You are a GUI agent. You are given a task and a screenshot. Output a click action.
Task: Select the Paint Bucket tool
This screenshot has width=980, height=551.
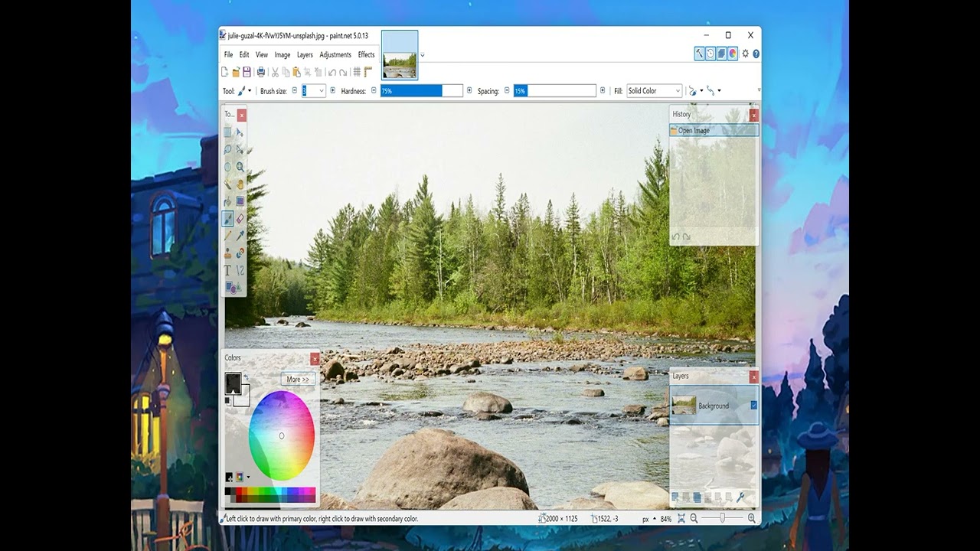227,201
